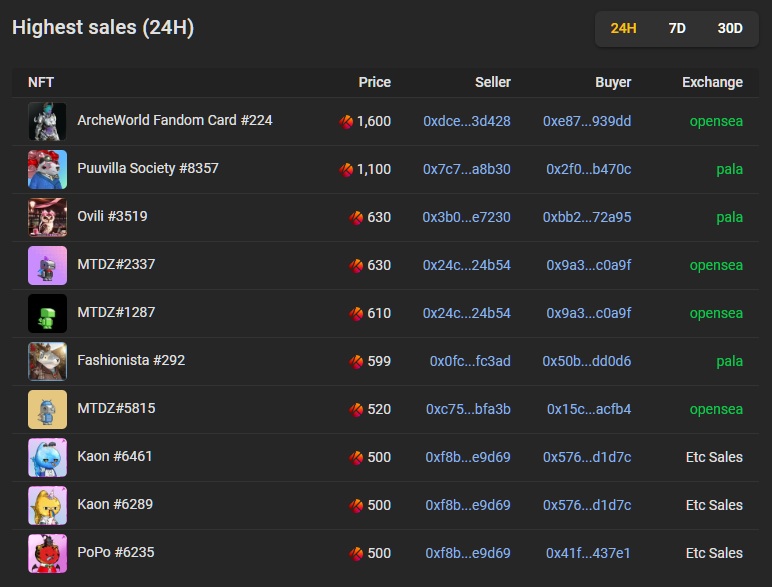Open Kaon #6289 thumbnail image

coord(47,505)
